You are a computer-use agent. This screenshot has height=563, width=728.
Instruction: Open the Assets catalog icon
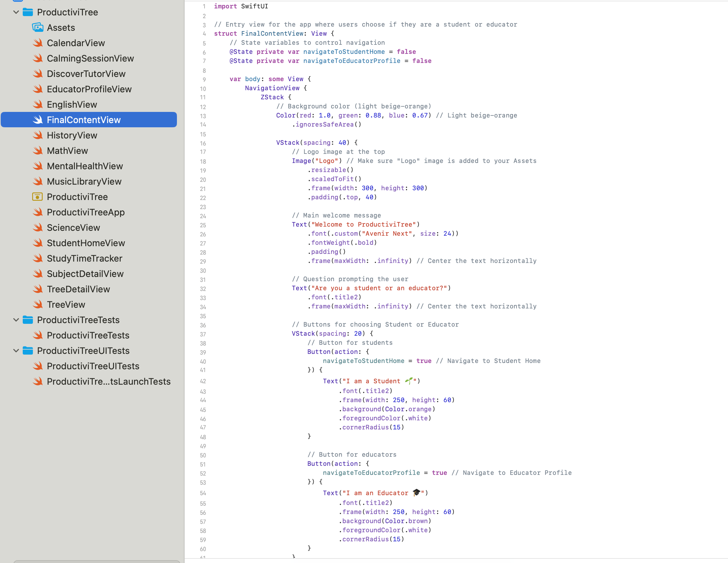click(38, 28)
